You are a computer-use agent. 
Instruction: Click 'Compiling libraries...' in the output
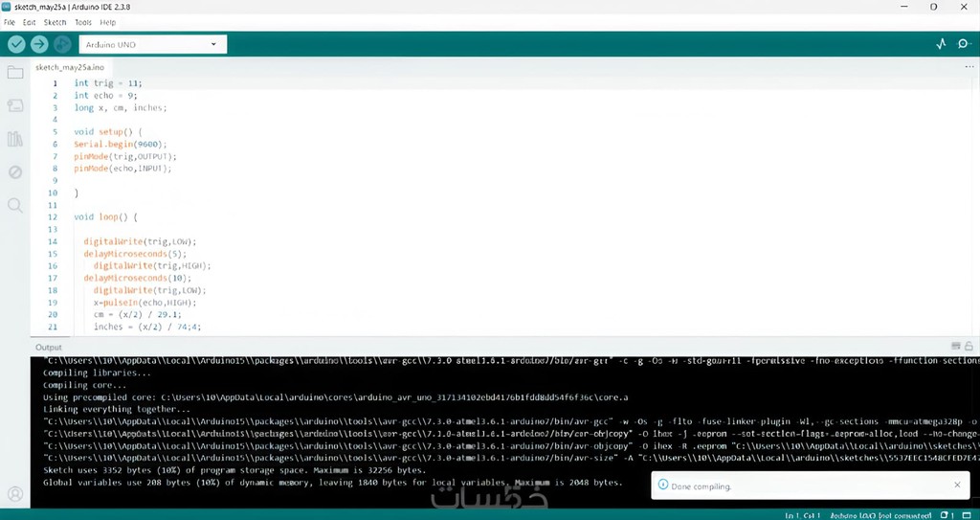[x=97, y=373]
